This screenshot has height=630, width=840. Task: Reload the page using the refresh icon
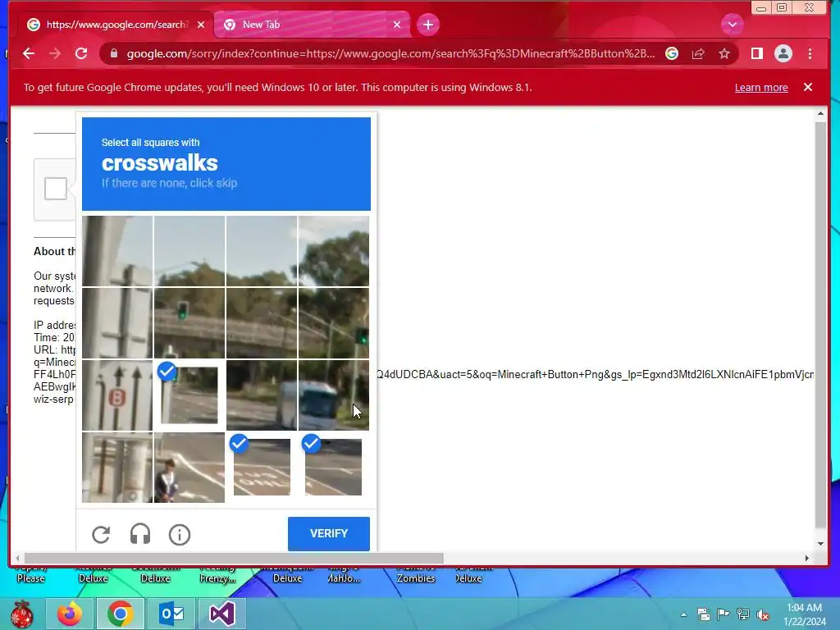pyautogui.click(x=81, y=53)
